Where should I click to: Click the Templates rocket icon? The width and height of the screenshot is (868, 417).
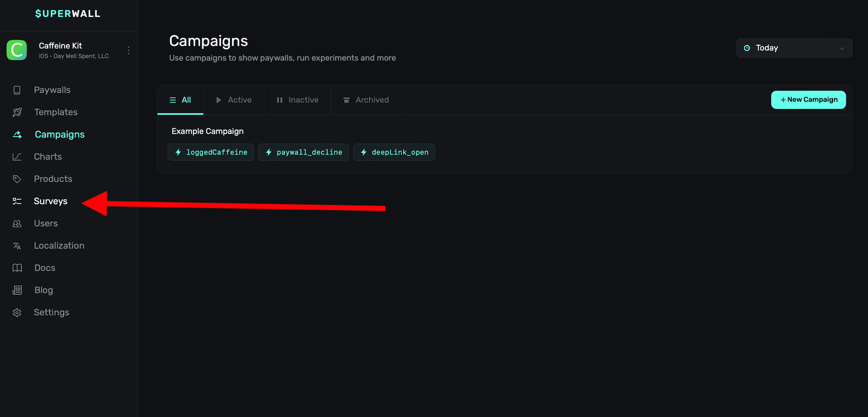pos(17,112)
